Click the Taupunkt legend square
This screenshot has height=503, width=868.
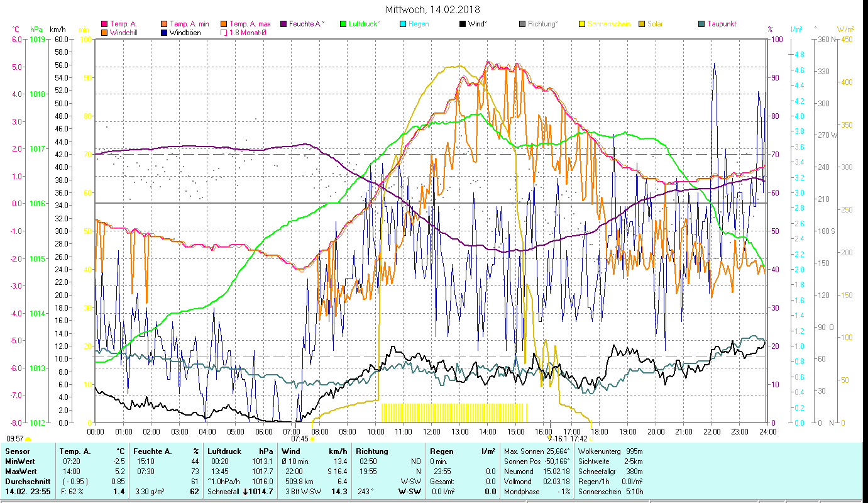click(701, 24)
